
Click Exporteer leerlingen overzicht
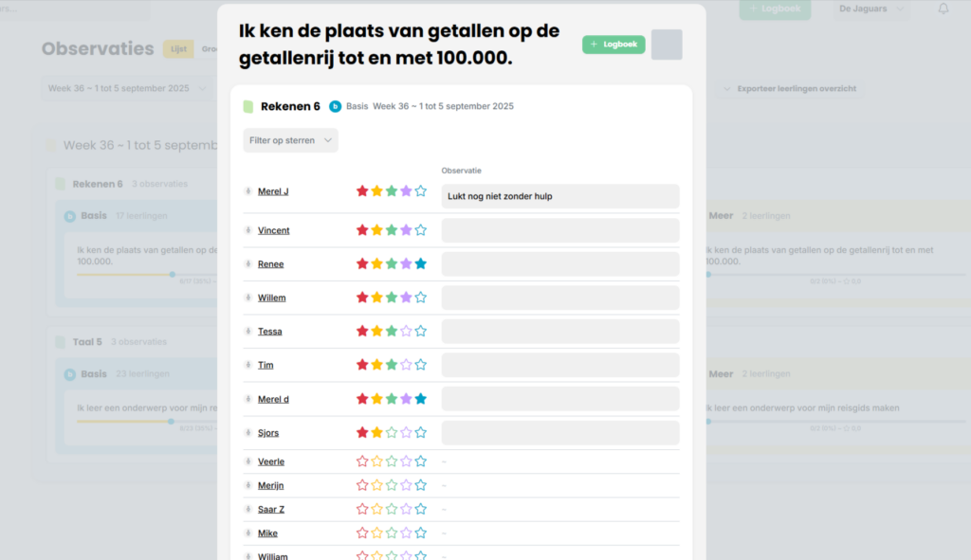[x=792, y=88]
